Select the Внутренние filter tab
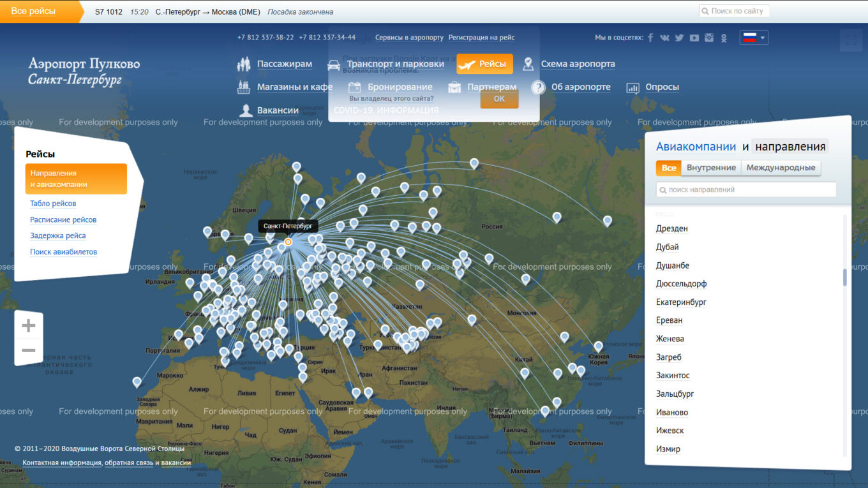Image resolution: width=868 pixels, height=488 pixels. coord(711,168)
